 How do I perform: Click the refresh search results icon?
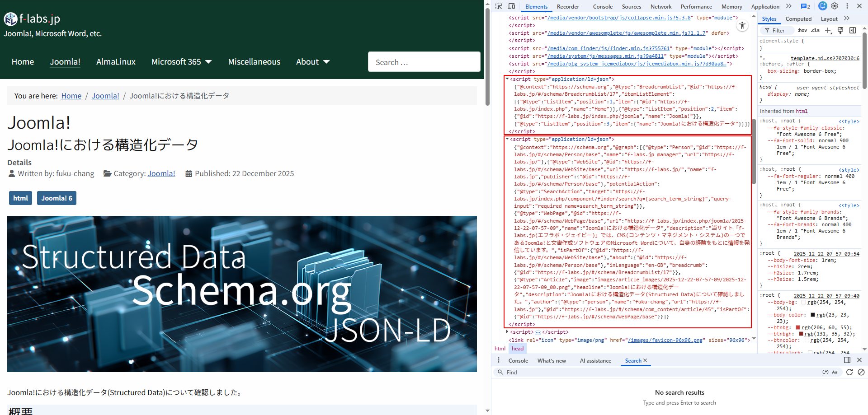pos(849,372)
